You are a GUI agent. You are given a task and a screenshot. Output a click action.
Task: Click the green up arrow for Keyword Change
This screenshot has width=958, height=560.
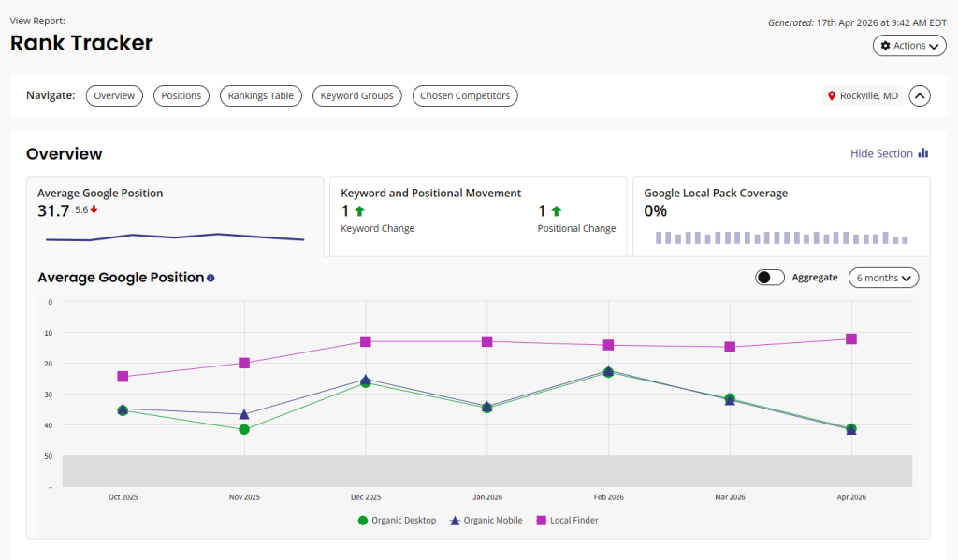[x=359, y=211]
